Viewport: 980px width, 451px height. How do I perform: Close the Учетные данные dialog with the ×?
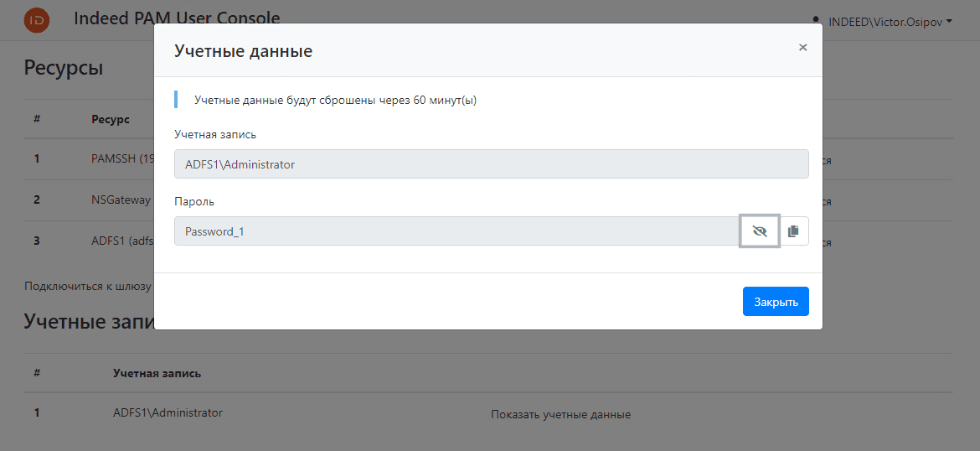pyautogui.click(x=802, y=48)
